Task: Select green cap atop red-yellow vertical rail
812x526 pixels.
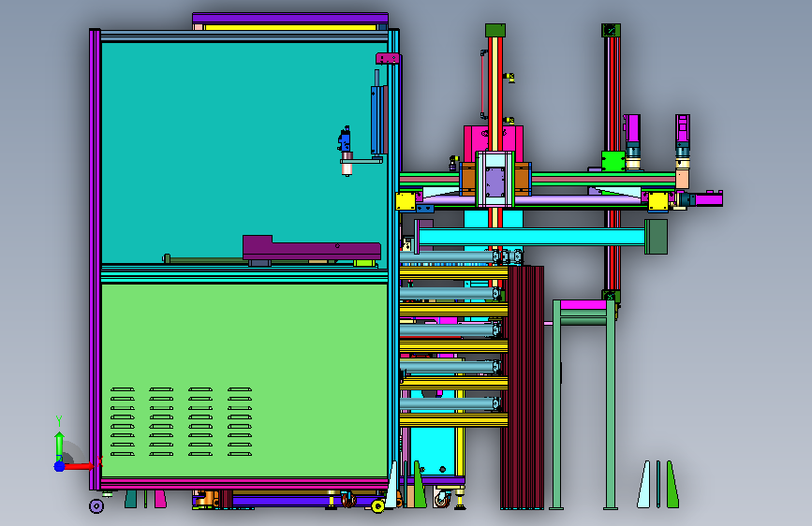Action: (x=495, y=30)
